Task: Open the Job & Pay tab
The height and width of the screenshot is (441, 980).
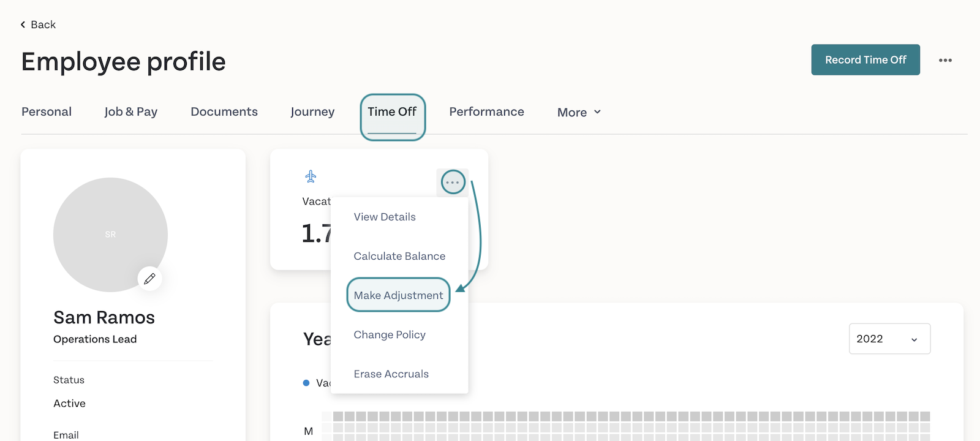Action: click(130, 111)
